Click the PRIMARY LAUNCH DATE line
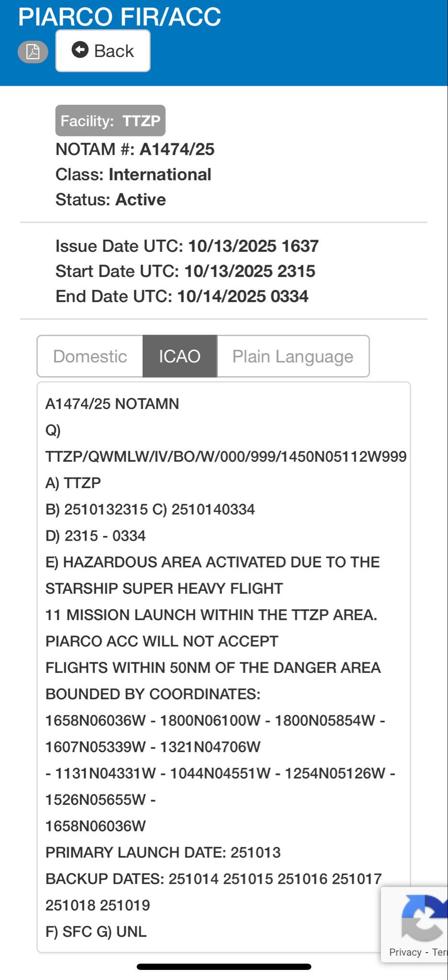448x980 pixels. coord(163,852)
